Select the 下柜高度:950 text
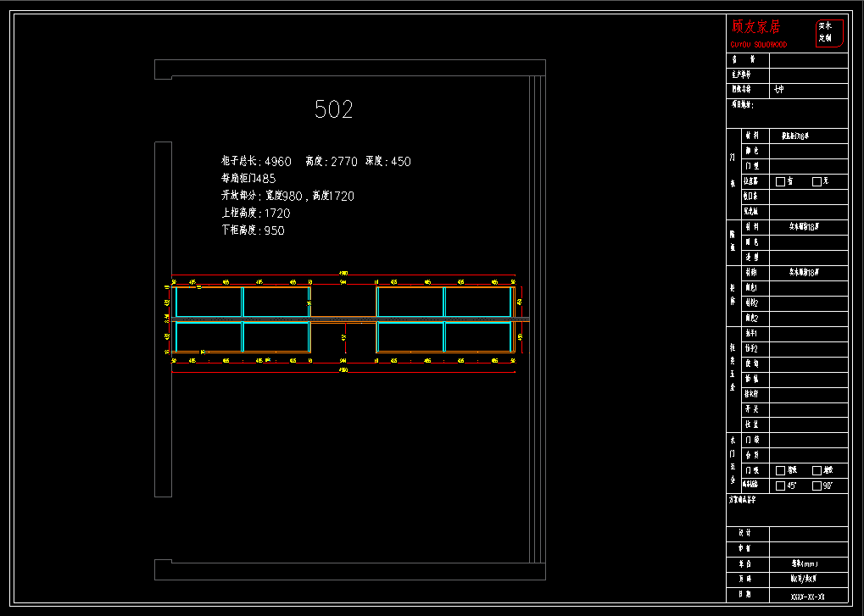The width and height of the screenshot is (864, 616). click(x=252, y=230)
